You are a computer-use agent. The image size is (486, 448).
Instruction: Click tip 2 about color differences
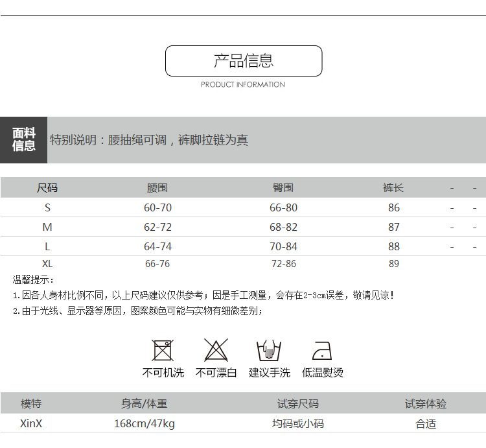(x=137, y=311)
